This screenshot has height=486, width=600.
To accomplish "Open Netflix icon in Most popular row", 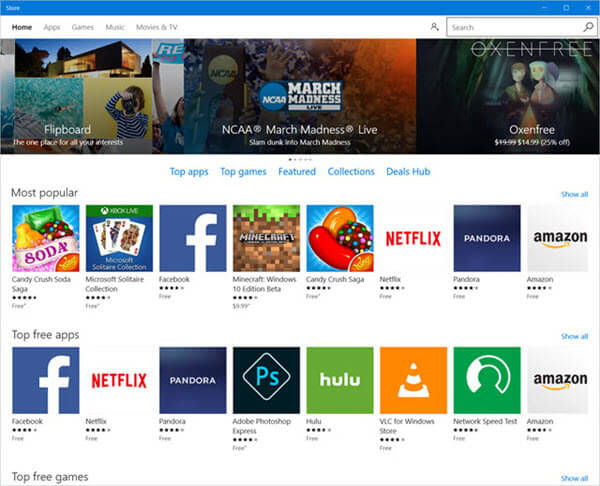I will pyautogui.click(x=413, y=238).
